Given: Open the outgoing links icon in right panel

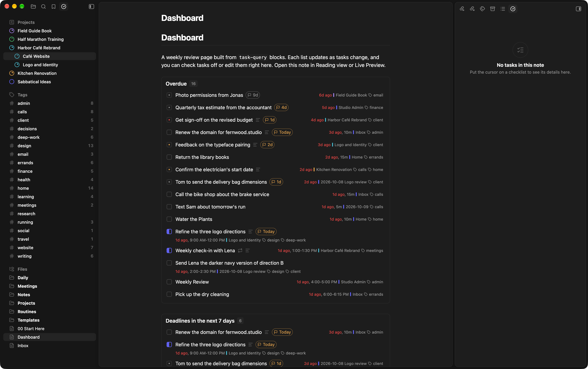Looking at the screenshot, I should point(472,9).
